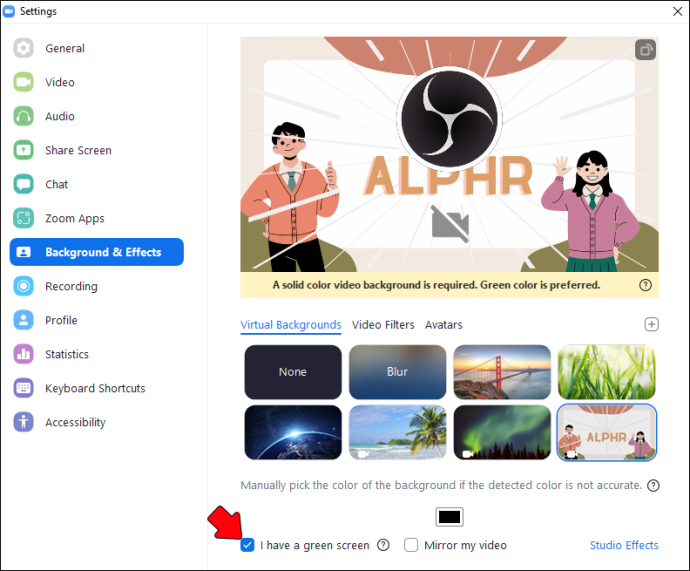Choose the Earth from space background
Screen dimensions: 690x571
[x=293, y=432]
